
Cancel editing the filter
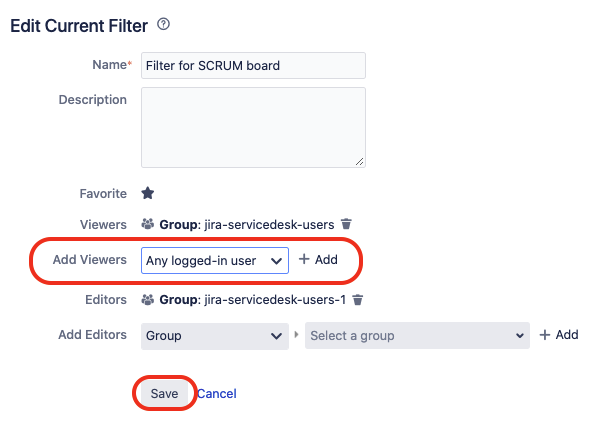217,394
